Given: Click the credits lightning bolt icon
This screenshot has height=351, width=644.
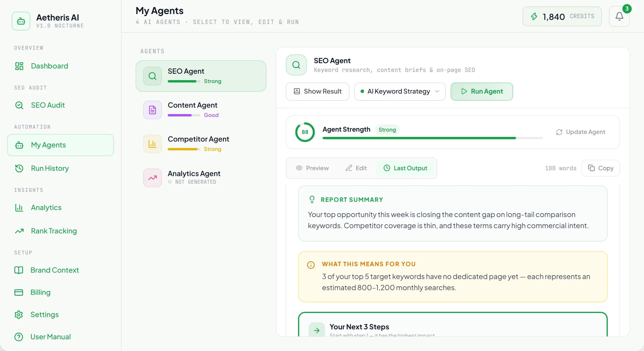Looking at the screenshot, I should tap(534, 16).
